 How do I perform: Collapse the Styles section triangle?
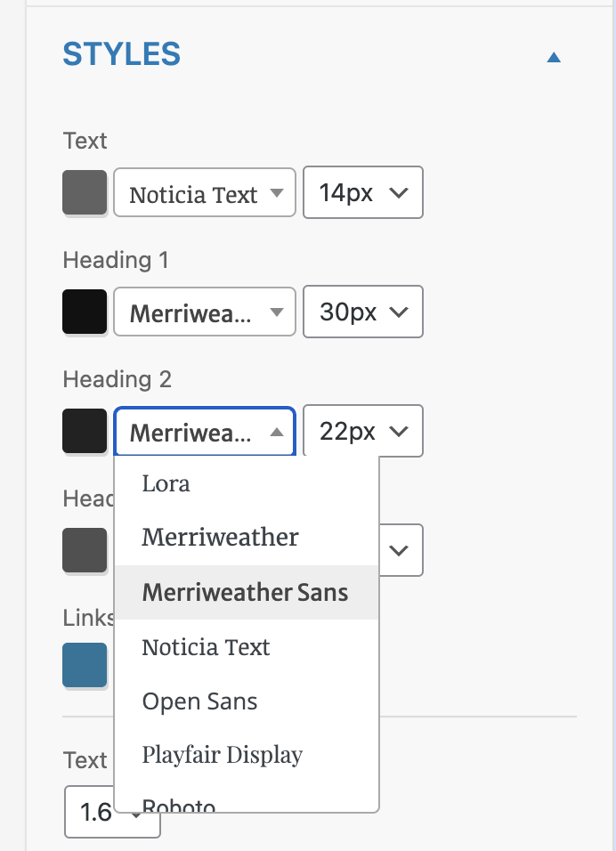click(x=554, y=58)
